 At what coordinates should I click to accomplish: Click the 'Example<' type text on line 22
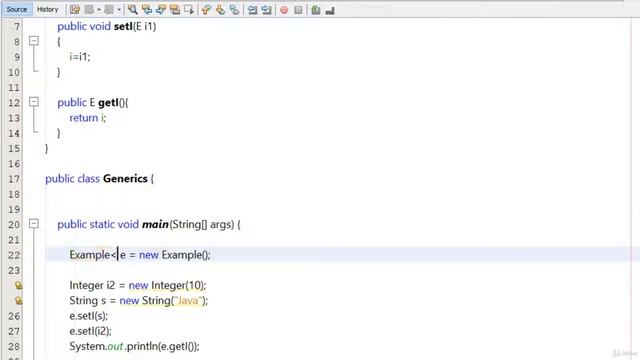[x=93, y=255]
